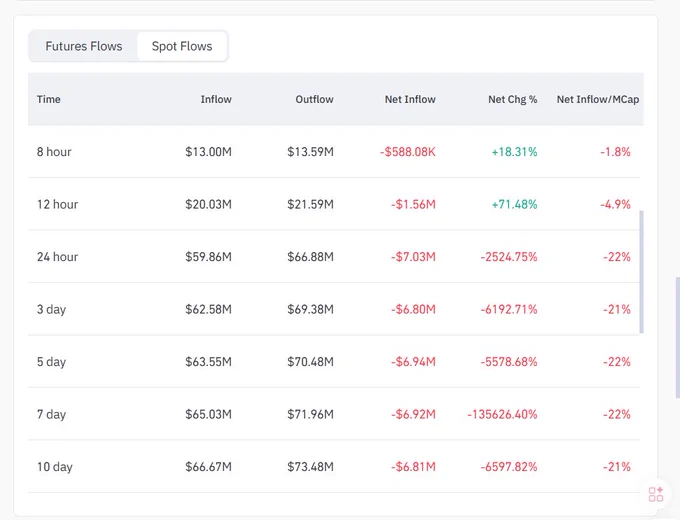The image size is (680, 520).
Task: Sort by the Outflow column header
Action: coord(314,99)
